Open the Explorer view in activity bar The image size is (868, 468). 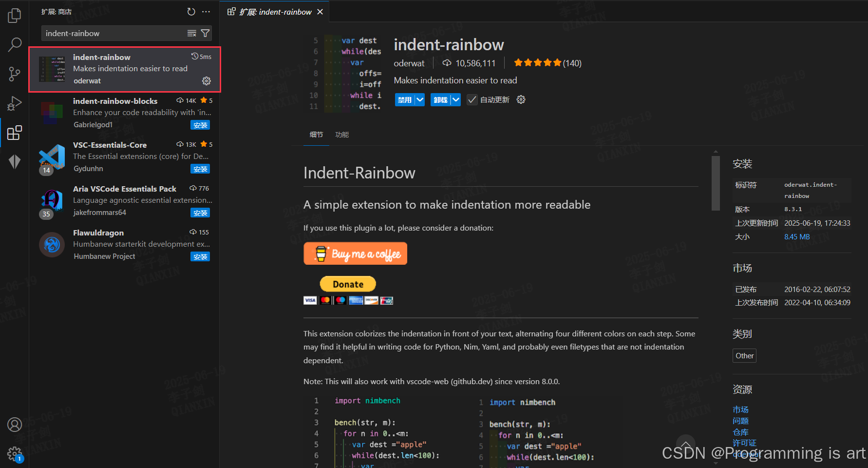(15, 16)
